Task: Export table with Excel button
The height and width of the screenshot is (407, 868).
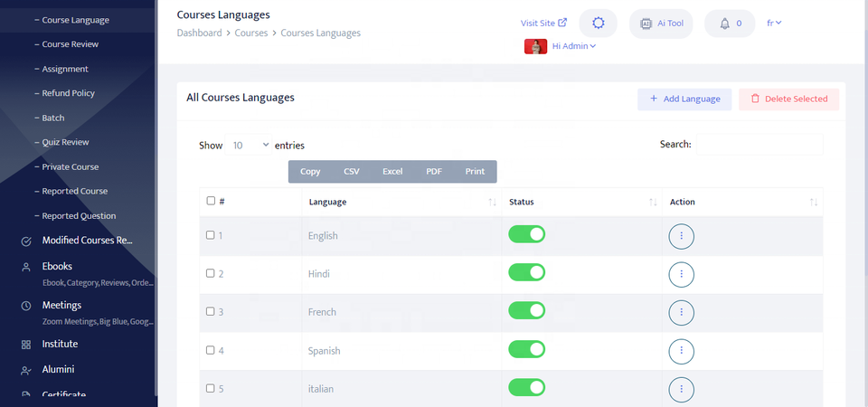Action: (x=392, y=172)
